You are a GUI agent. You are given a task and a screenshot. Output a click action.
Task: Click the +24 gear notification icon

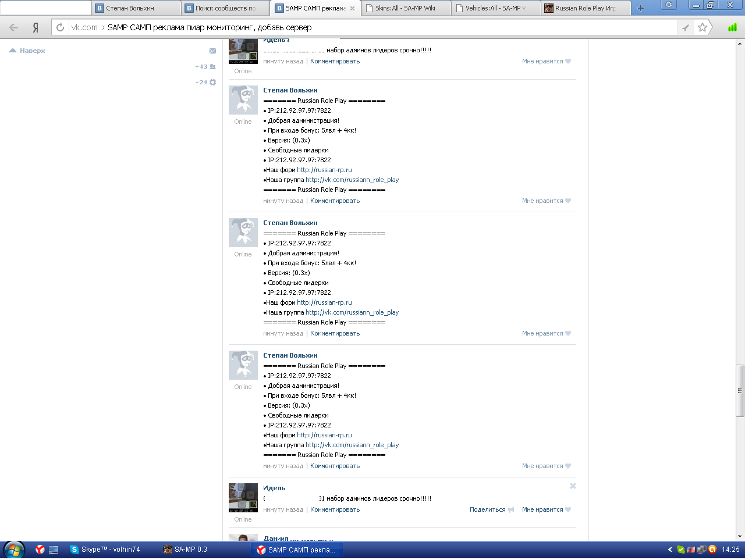click(205, 82)
